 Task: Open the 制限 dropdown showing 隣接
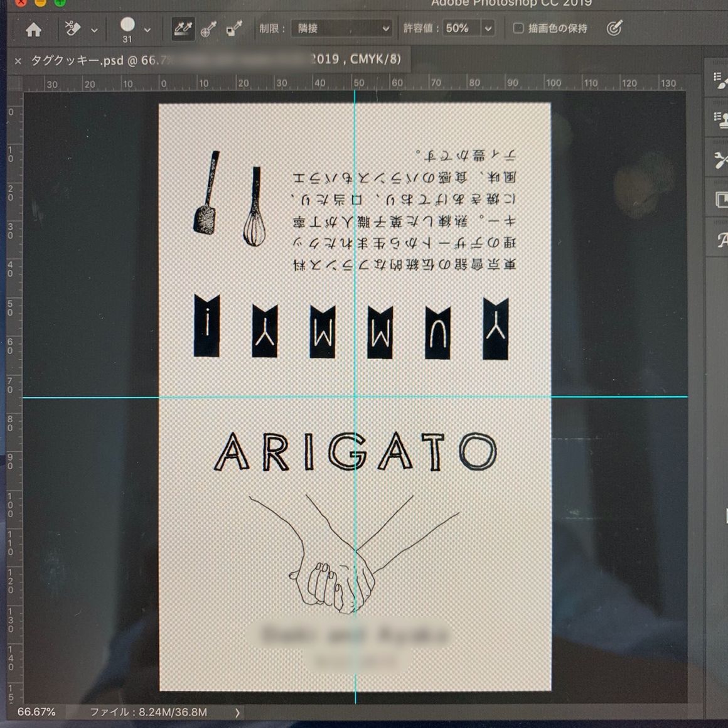tap(342, 28)
